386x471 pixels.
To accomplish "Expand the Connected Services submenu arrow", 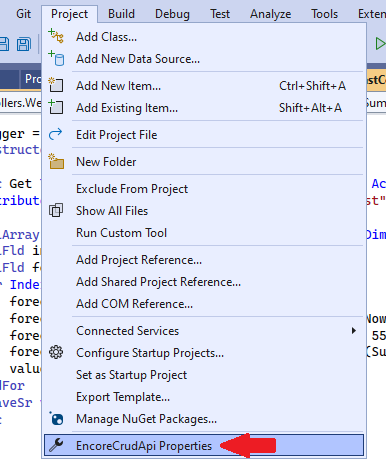I will click(354, 331).
